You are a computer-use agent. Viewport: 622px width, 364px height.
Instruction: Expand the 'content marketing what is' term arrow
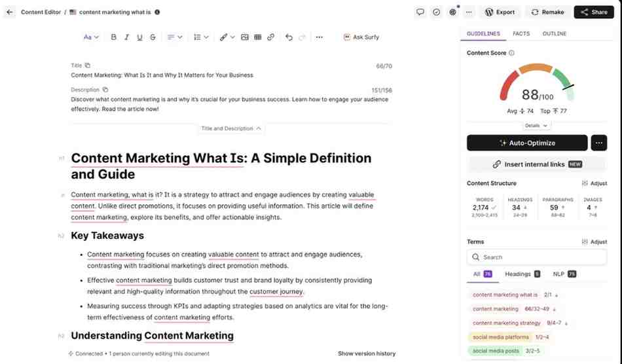tap(557, 295)
